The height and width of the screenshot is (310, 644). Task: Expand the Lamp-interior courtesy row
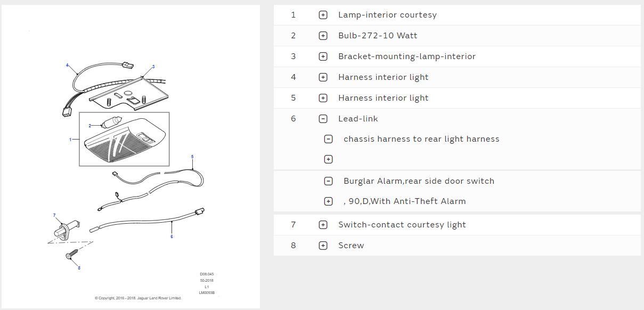tap(323, 15)
